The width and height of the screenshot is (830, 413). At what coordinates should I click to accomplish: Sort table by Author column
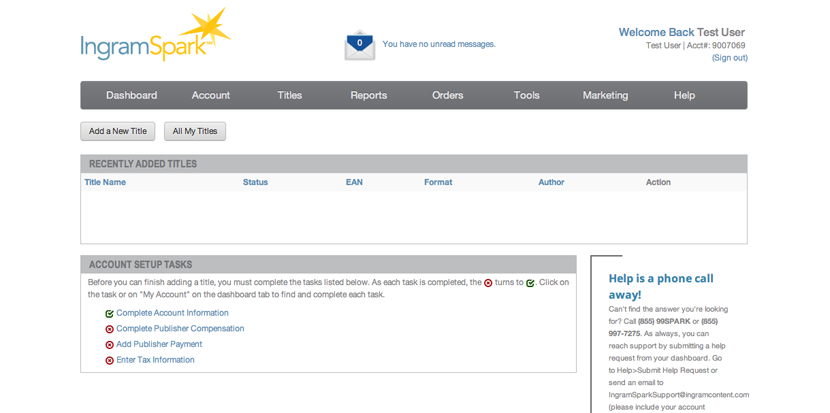pyautogui.click(x=552, y=182)
